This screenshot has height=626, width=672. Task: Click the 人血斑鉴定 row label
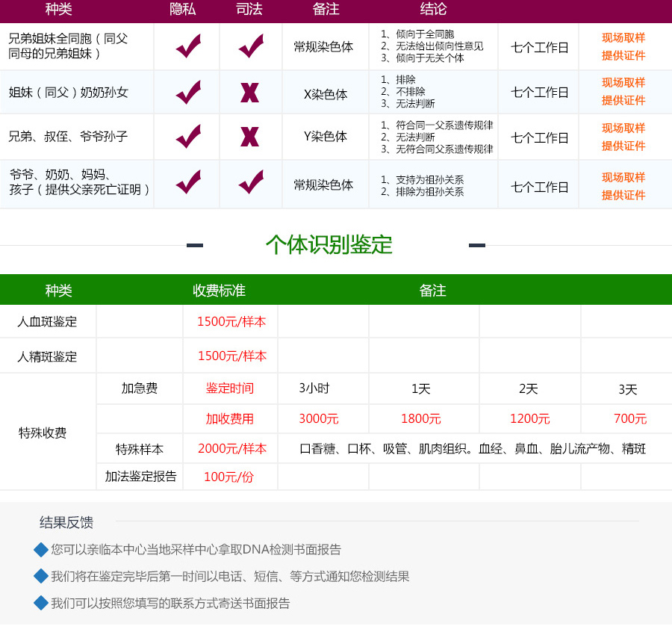[47, 321]
